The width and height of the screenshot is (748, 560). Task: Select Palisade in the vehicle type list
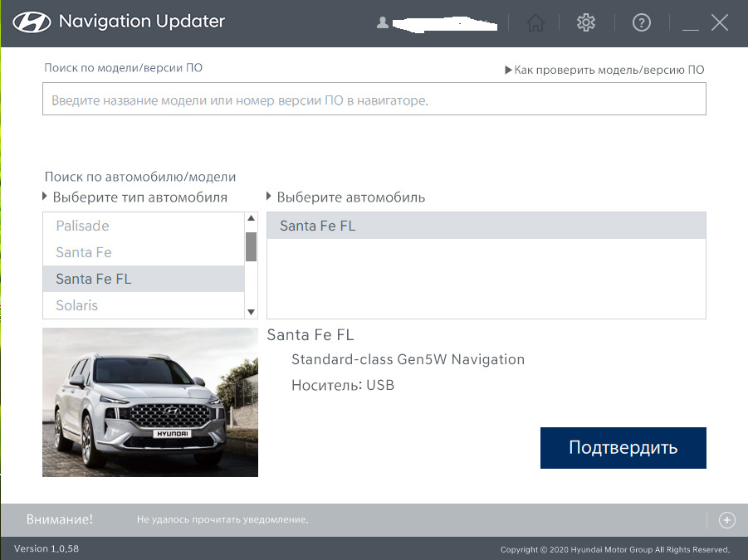point(144,226)
